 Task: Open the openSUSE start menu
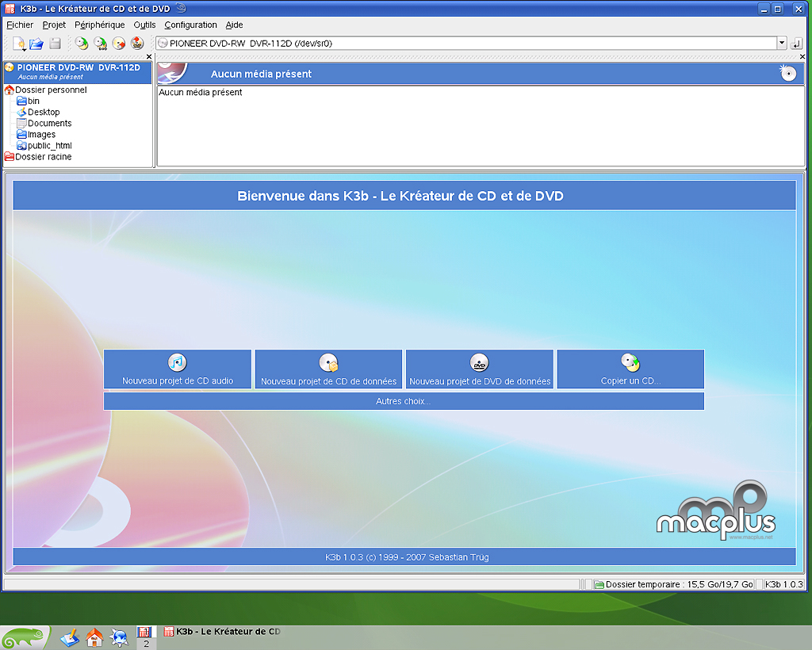[25, 637]
